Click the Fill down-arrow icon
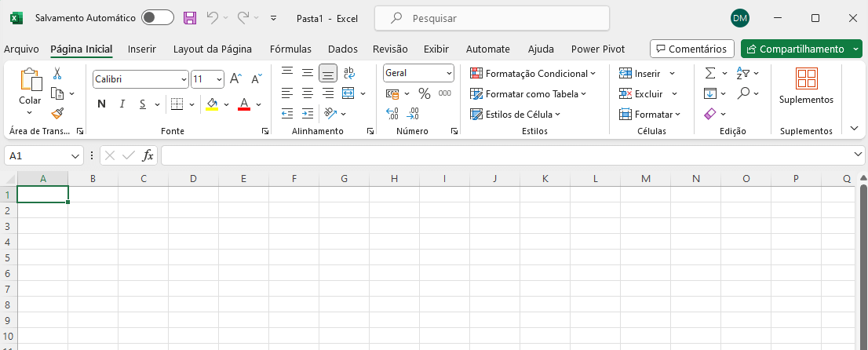The image size is (868, 350). (x=709, y=93)
